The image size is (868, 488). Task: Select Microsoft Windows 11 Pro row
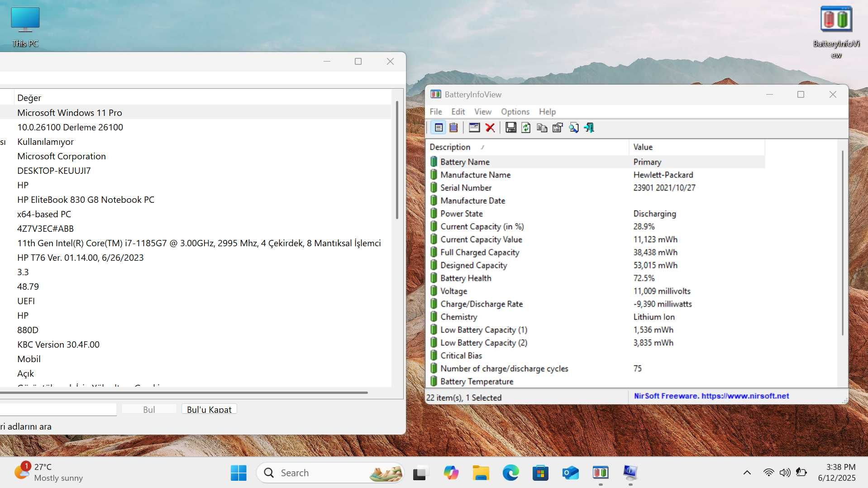[196, 113]
